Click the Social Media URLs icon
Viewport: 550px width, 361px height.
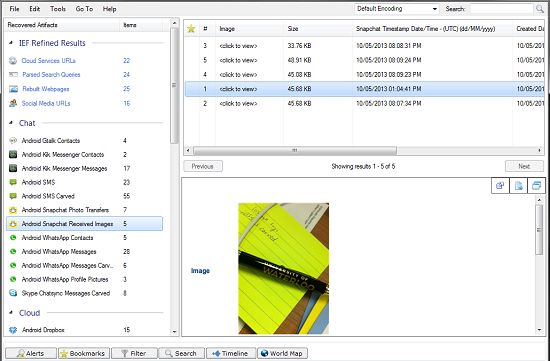[13, 103]
